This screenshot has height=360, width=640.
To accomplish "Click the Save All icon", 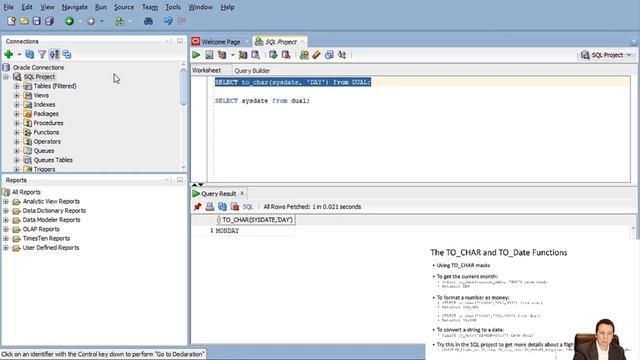I will (x=49, y=21).
